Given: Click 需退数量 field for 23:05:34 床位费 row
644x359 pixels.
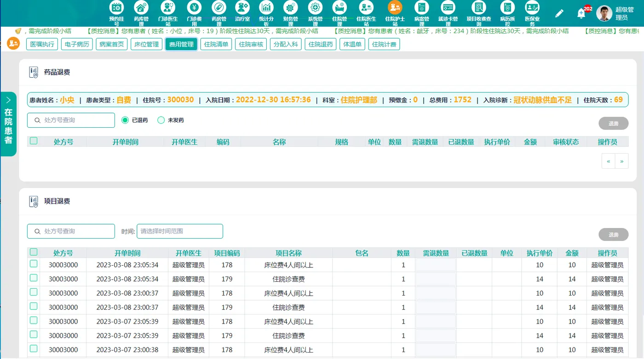Looking at the screenshot, I should (x=436, y=265).
